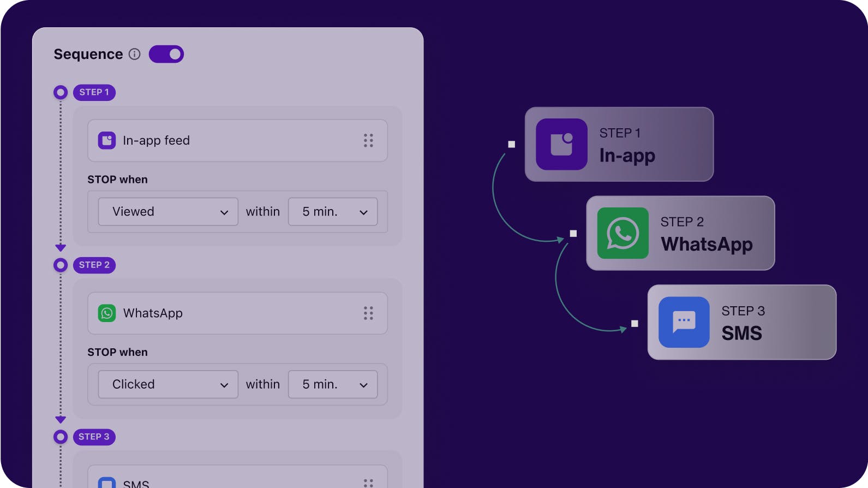Click the green WhatsApp icon in diagram card
Image resolution: width=868 pixels, height=488 pixels.
click(622, 233)
